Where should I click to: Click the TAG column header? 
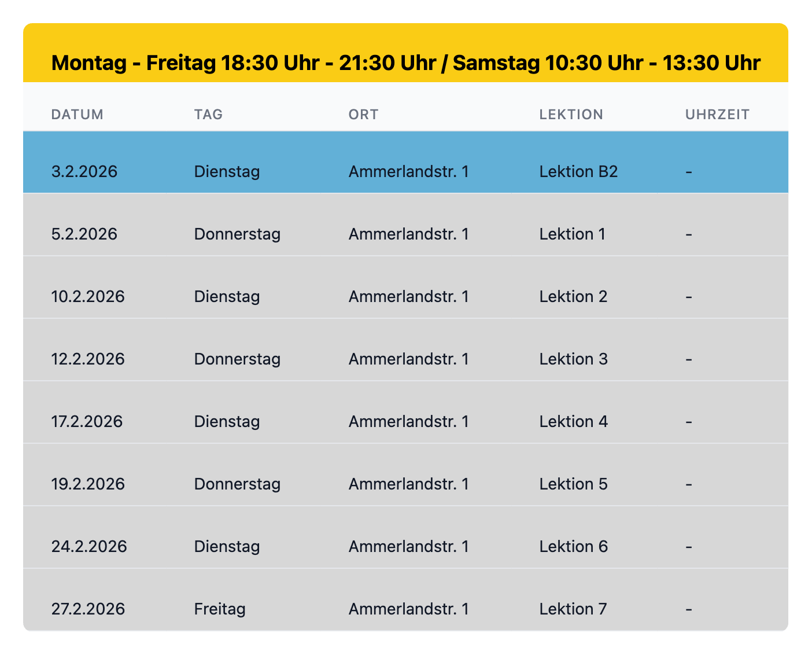208,115
